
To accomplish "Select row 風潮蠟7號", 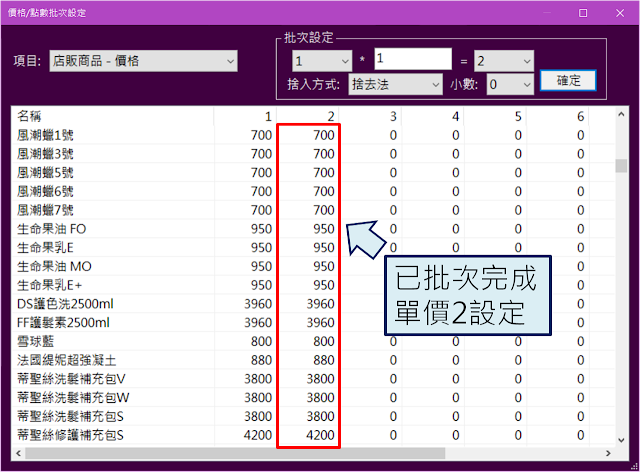I will [x=313, y=210].
